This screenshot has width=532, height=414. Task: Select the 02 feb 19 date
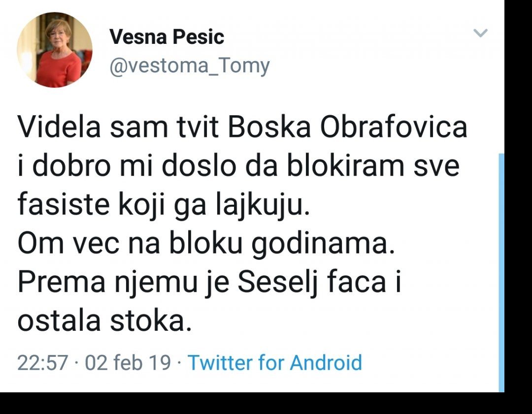point(128,363)
